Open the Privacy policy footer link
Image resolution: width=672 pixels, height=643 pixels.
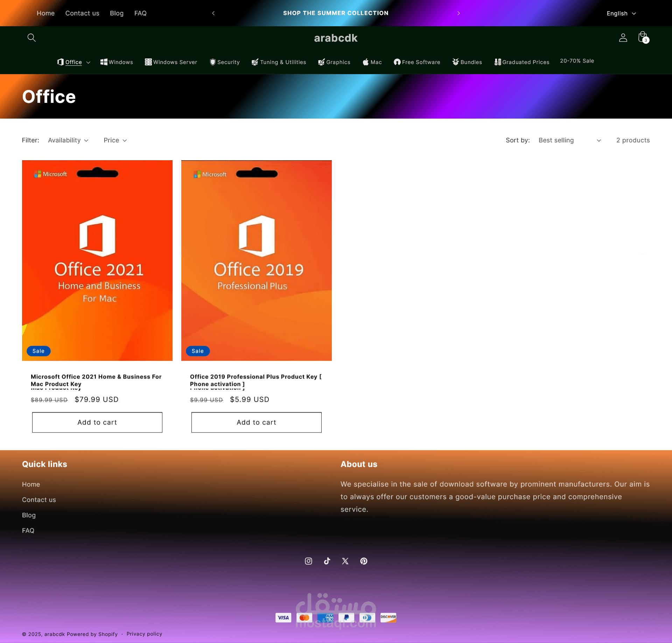[x=144, y=634]
